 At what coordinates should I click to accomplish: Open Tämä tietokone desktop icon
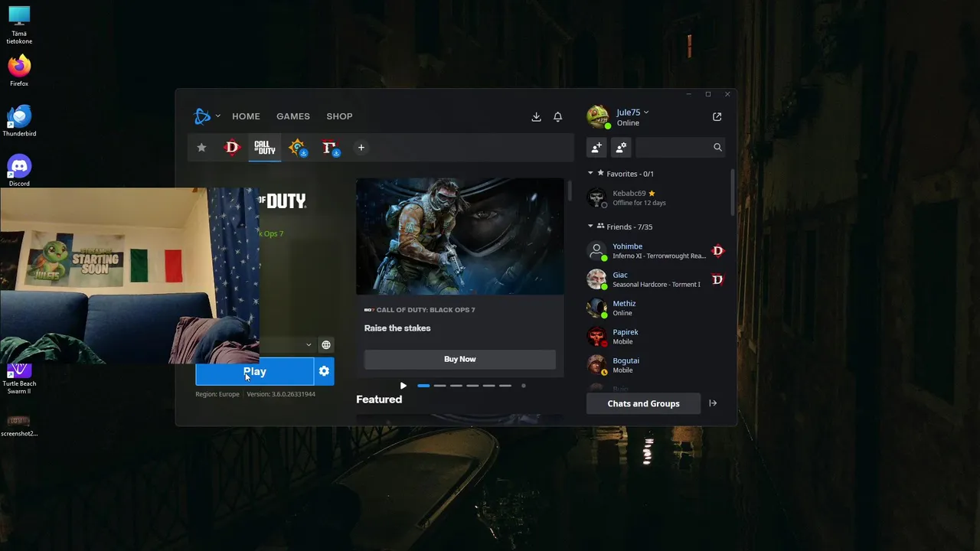click(x=19, y=24)
